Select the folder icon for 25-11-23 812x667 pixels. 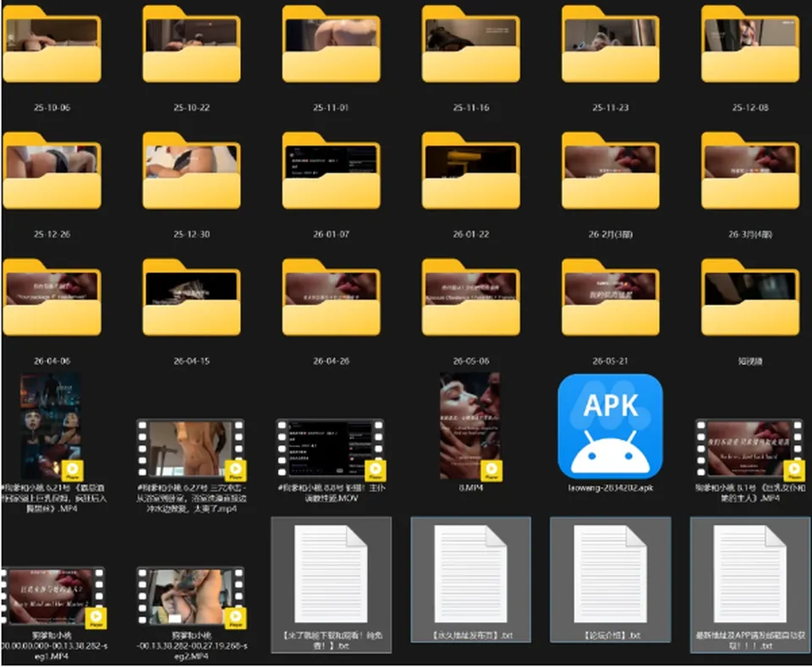tap(611, 45)
